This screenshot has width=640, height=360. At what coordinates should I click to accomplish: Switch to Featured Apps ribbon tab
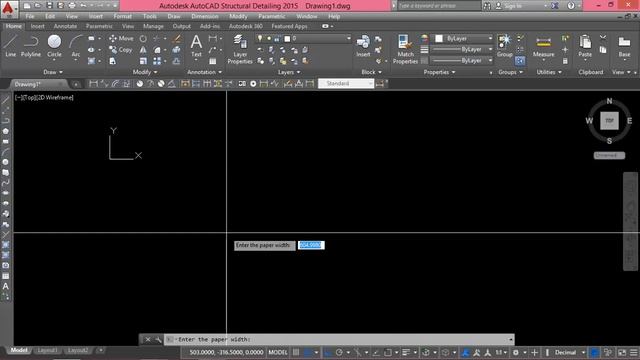coord(289,26)
